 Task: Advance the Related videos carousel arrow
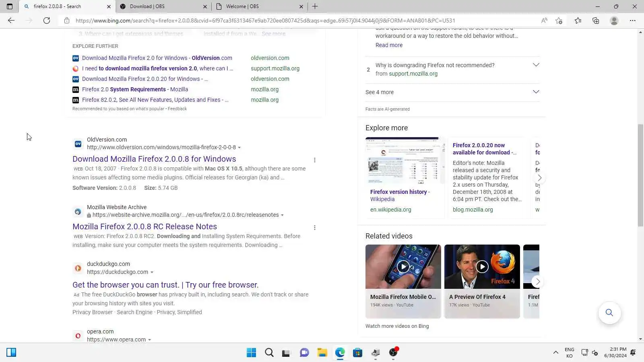pyautogui.click(x=538, y=282)
